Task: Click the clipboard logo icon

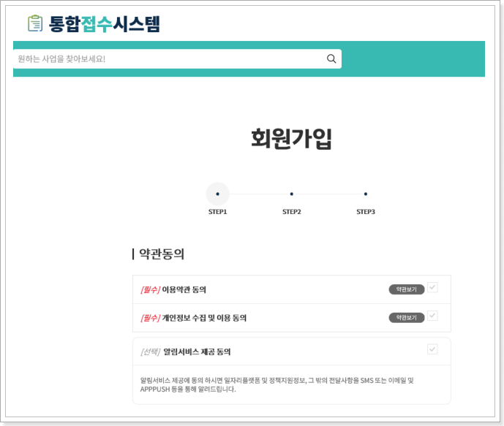Action: 35,23
